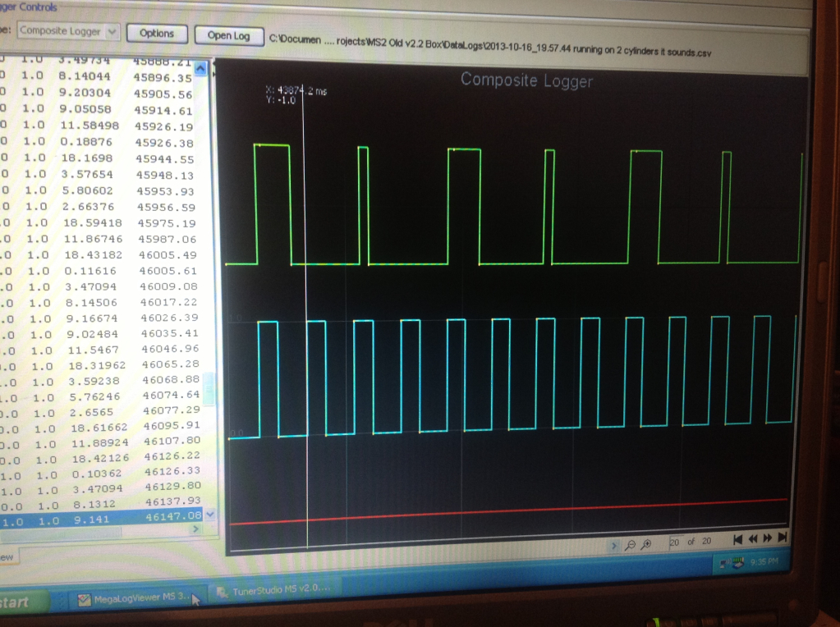This screenshot has width=840, height=627.
Task: Open the Windows Start menu
Action: [18, 602]
